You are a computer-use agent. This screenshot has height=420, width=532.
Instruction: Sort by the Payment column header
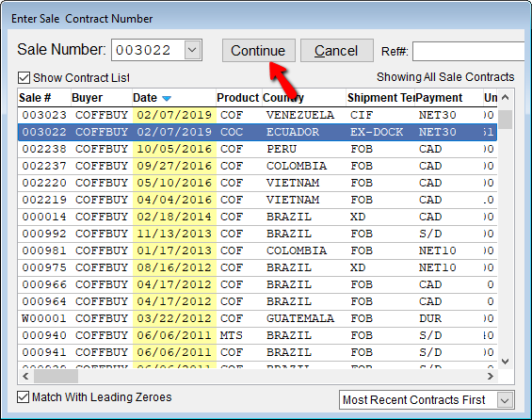coord(448,98)
